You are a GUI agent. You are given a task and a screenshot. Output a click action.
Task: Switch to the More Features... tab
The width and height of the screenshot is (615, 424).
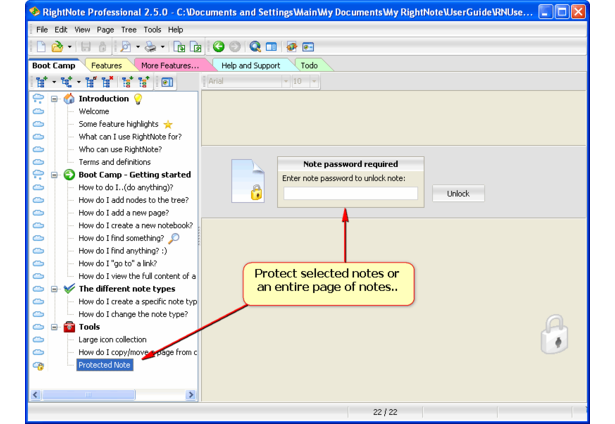click(x=170, y=66)
